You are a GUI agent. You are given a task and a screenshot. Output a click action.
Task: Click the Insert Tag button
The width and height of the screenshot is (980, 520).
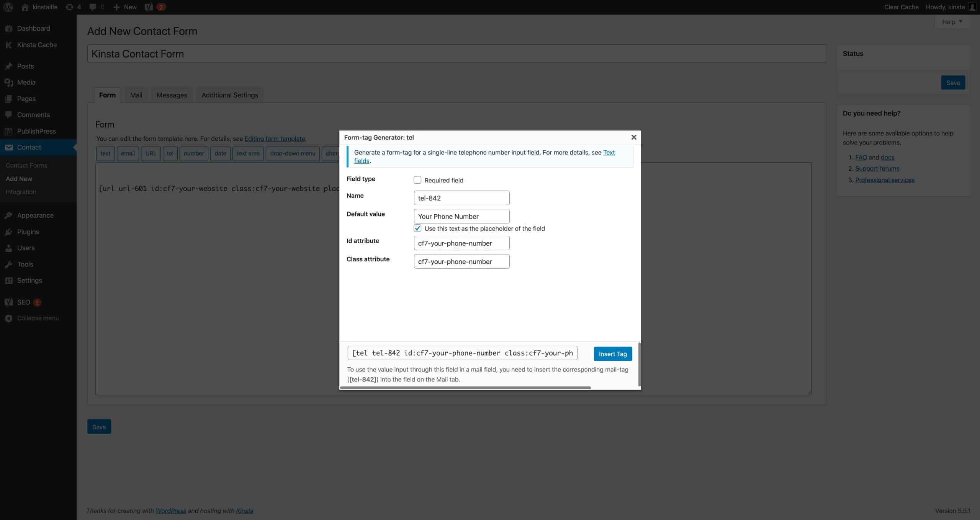coord(612,354)
